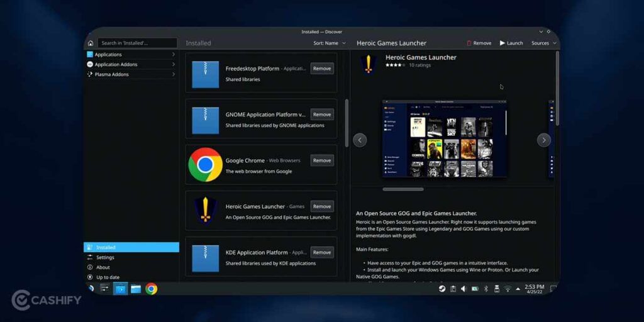Select the Installed sidebar entry
This screenshot has width=644, height=322.
click(x=131, y=247)
